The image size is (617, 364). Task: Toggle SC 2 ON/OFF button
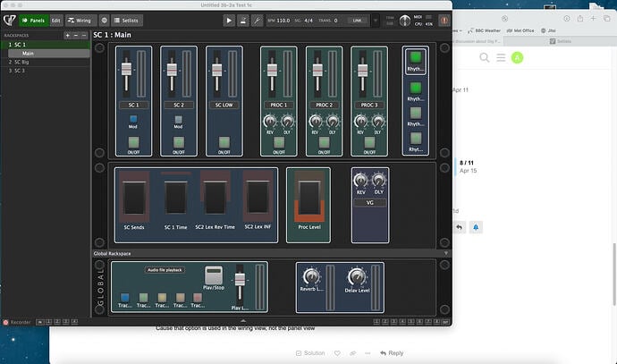tap(179, 142)
